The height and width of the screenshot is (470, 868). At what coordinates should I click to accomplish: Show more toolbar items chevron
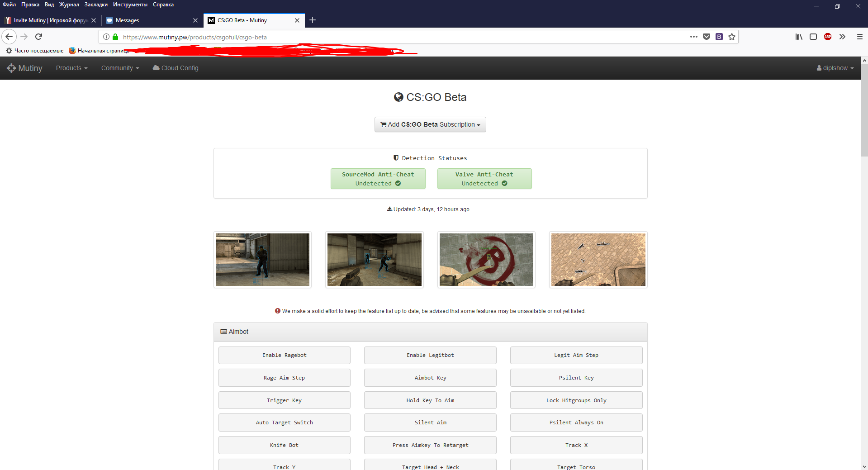pos(842,37)
